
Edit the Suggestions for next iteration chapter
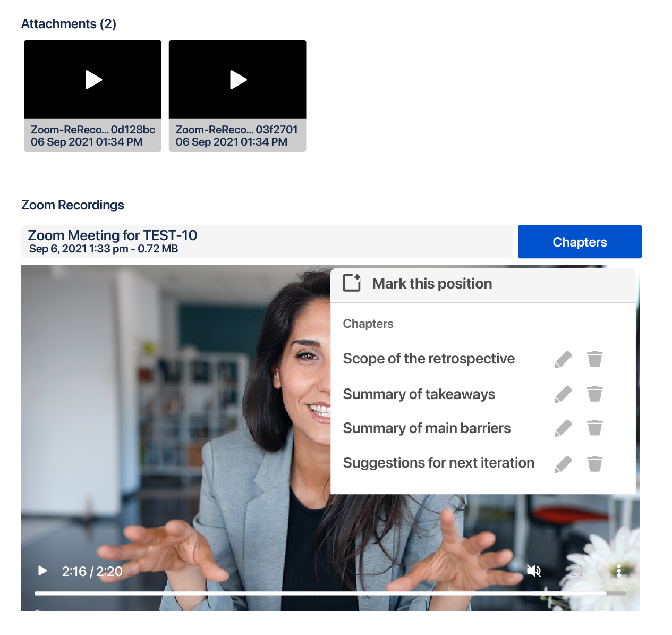click(x=563, y=464)
